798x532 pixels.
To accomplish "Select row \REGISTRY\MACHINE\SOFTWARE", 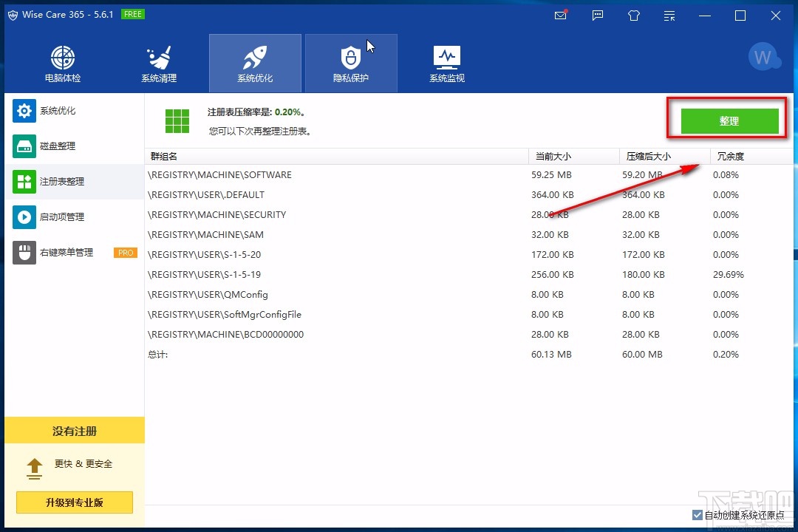I will 468,174.
